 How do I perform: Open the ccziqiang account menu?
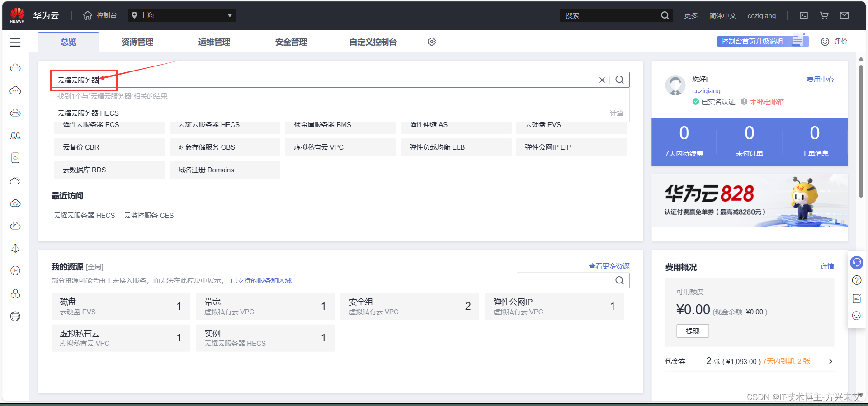(761, 15)
